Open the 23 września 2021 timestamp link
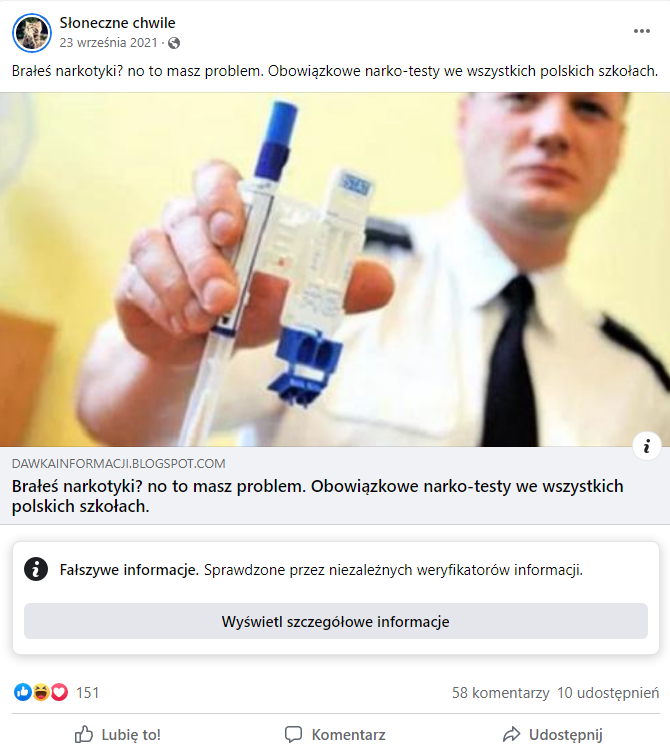Viewport: 670px width, 748px height. [108, 43]
